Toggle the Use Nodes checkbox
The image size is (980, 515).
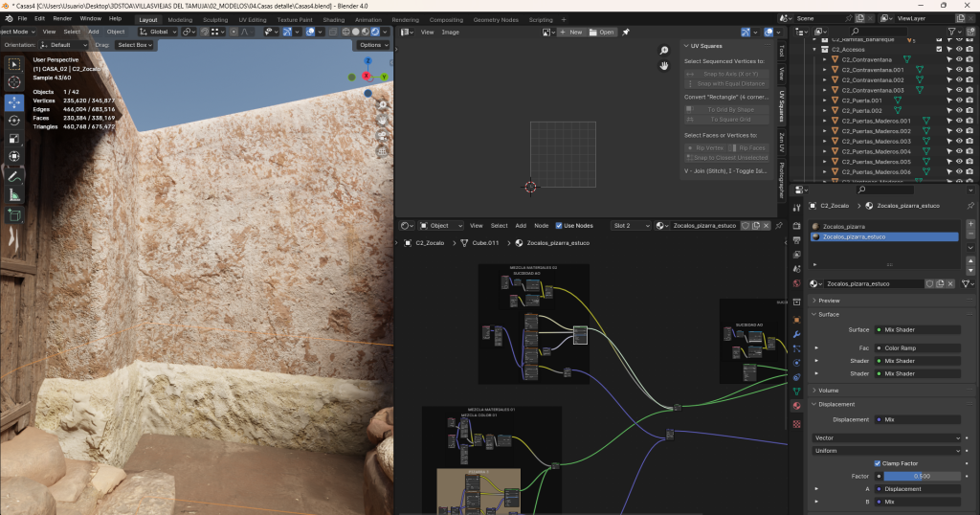pyautogui.click(x=560, y=226)
